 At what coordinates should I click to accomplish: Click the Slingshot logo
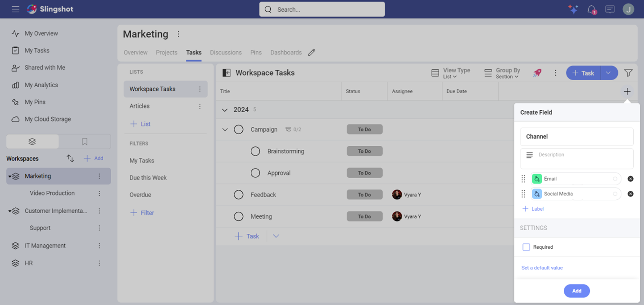click(x=50, y=9)
